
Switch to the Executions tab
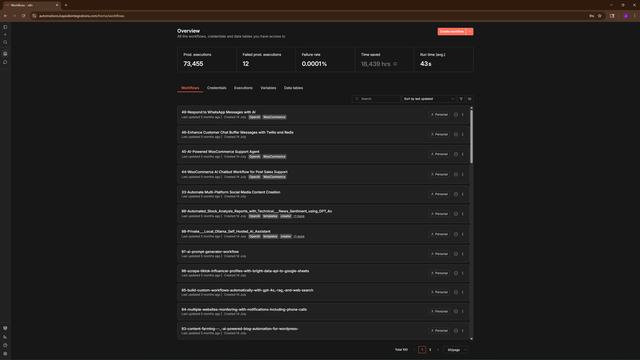[243, 88]
